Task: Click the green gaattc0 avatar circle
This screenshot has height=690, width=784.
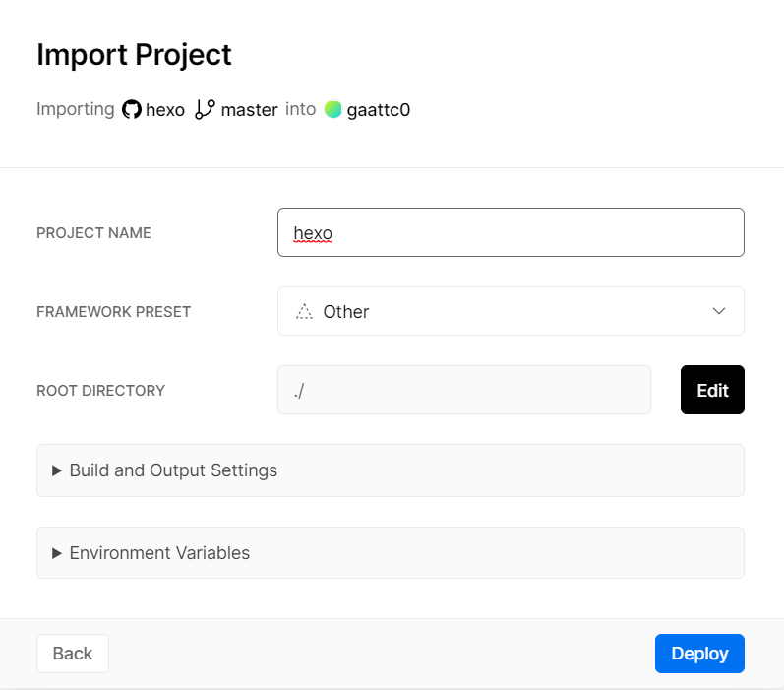Action: click(333, 110)
